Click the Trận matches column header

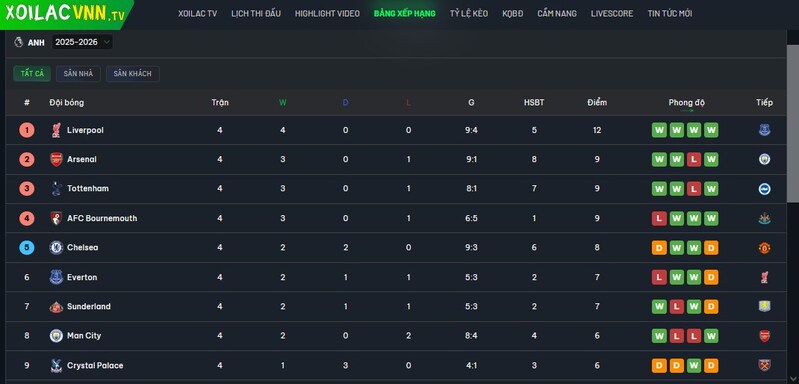point(220,102)
